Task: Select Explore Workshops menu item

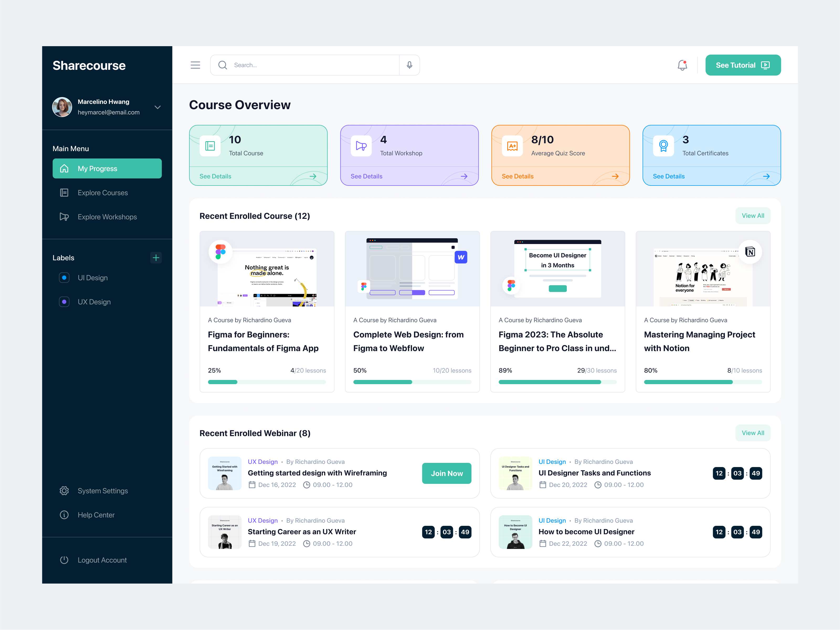Action: pos(107,216)
